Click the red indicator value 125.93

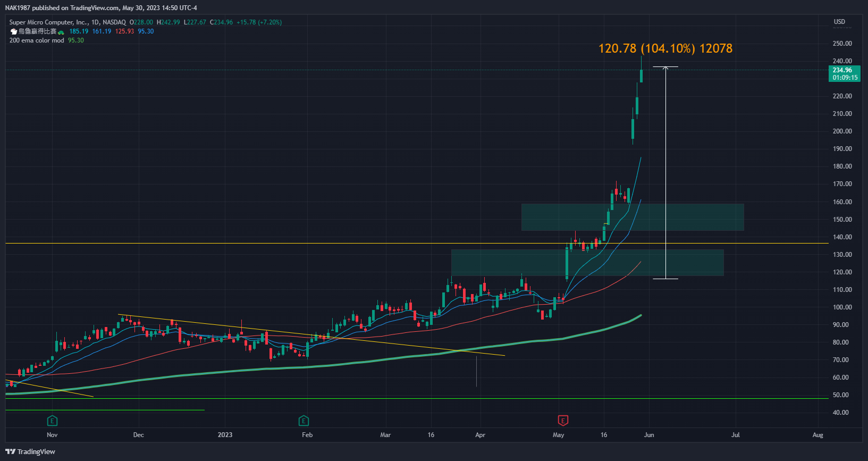click(124, 31)
